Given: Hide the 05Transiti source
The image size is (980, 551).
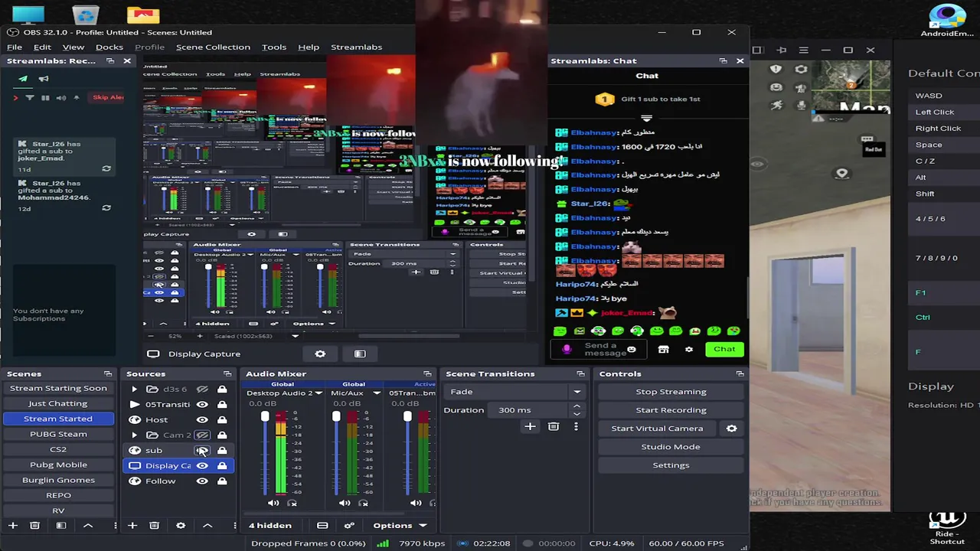Looking at the screenshot, I should [x=202, y=405].
